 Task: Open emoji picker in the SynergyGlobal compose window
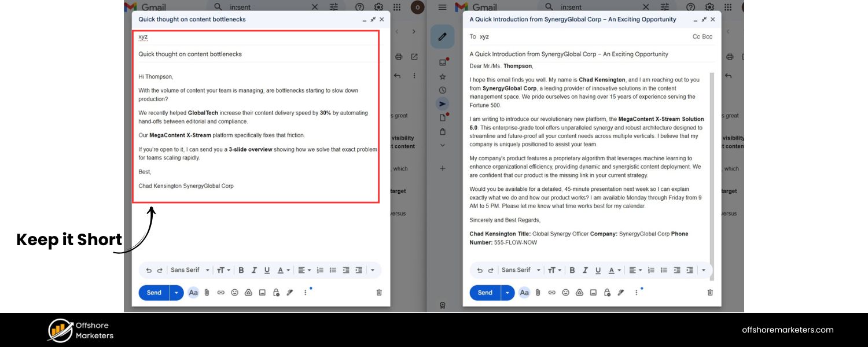pos(565,293)
